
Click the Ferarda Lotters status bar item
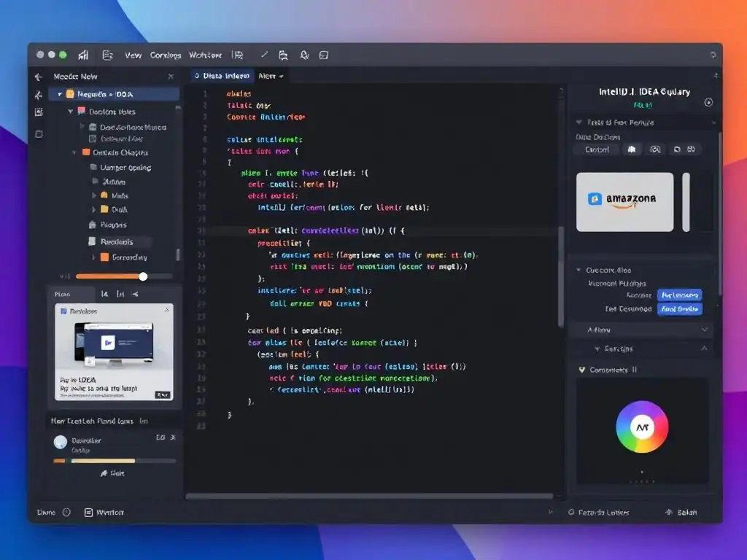coord(598,513)
